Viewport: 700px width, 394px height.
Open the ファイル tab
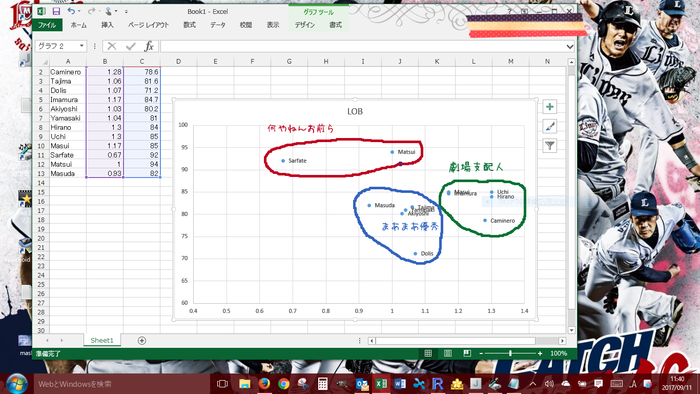tap(47, 25)
